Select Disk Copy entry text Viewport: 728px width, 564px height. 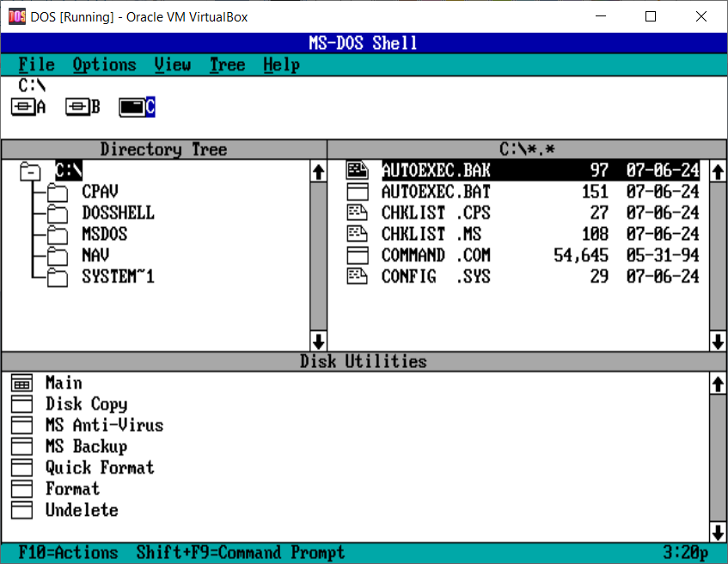[x=86, y=404]
